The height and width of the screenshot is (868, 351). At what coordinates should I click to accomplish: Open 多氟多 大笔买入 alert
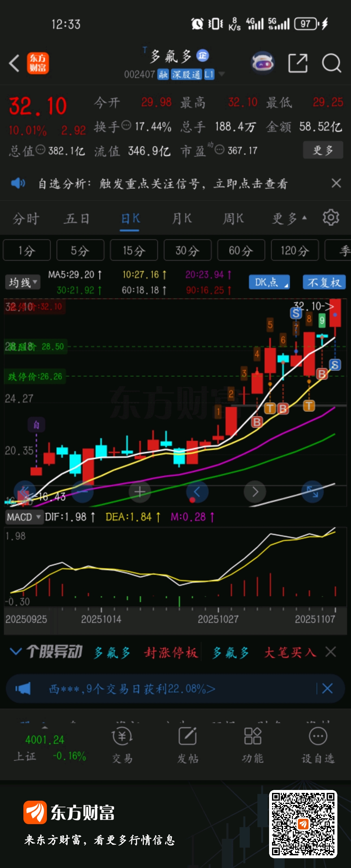tap(264, 653)
